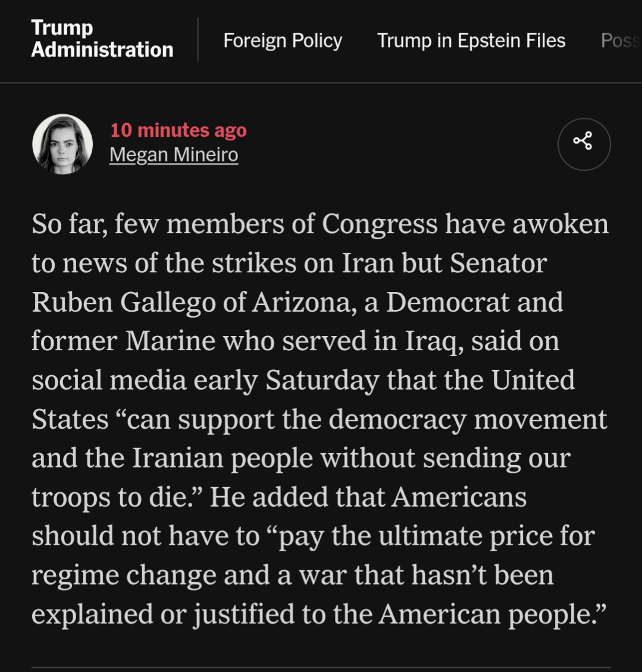Click the "10 minutes ago" timestamp

(x=178, y=130)
